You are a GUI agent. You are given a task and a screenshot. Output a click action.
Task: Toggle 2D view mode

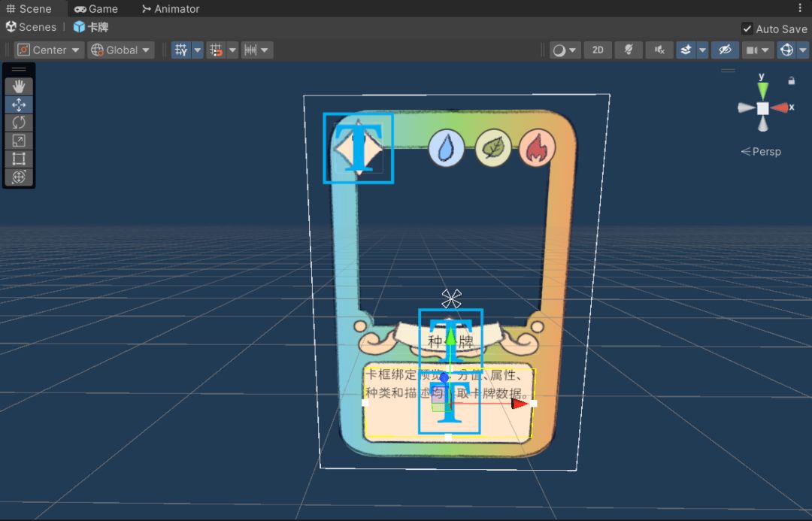[598, 50]
